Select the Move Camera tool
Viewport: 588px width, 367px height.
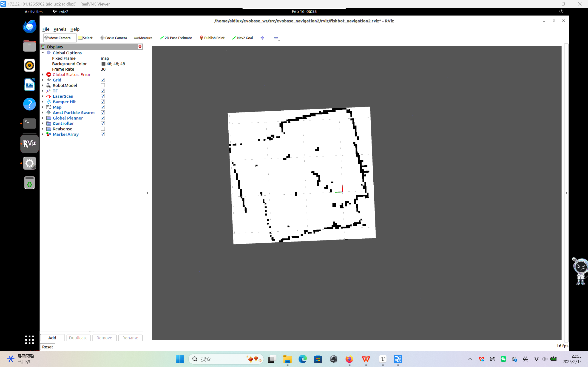[60, 38]
